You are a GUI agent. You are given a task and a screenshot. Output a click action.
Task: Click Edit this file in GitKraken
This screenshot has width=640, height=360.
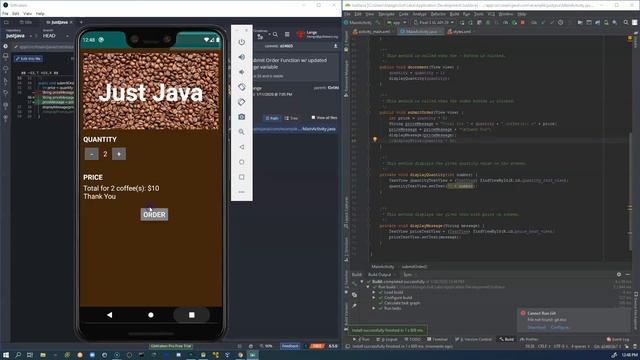point(28,59)
